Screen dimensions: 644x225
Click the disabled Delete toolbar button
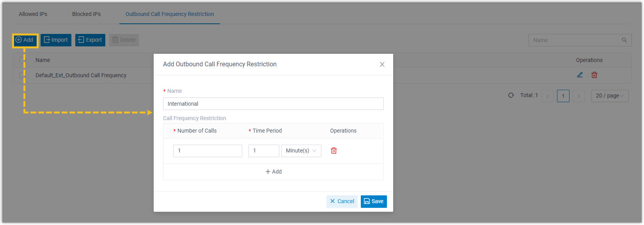124,40
